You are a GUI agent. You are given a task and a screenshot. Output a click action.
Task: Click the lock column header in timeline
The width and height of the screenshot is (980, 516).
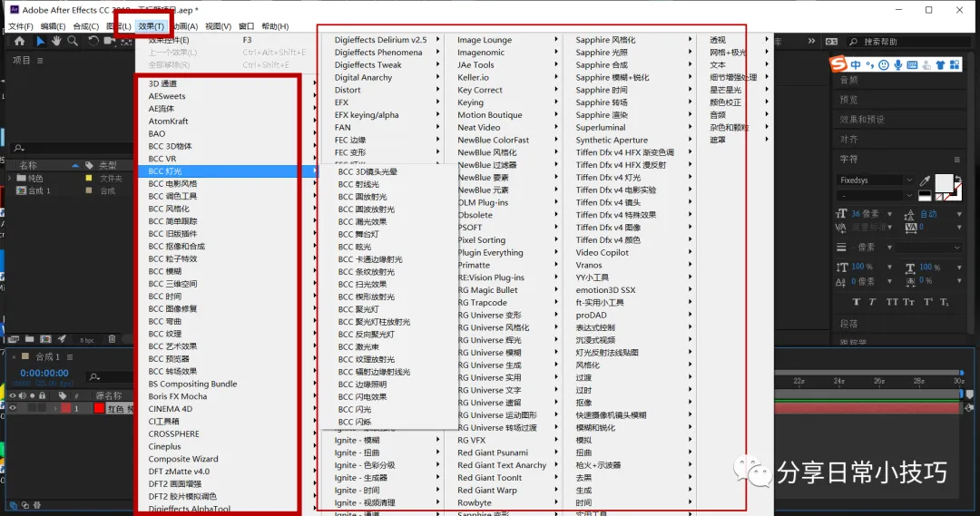[43, 395]
